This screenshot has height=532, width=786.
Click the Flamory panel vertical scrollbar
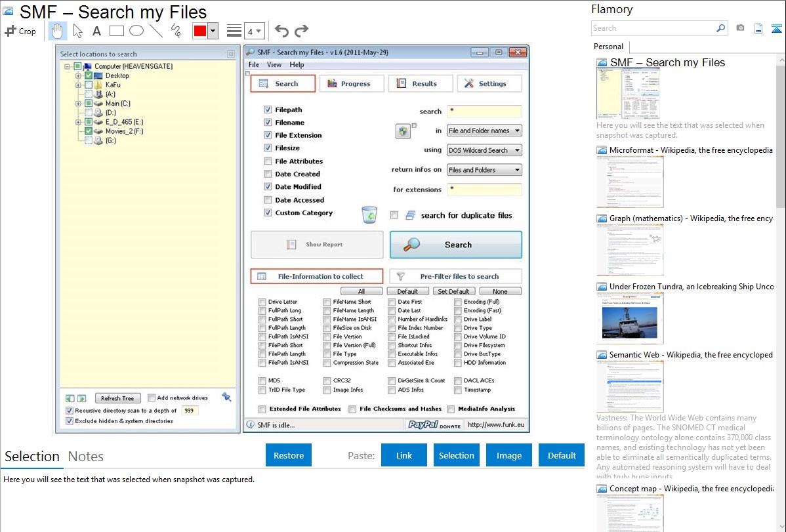(x=781, y=135)
